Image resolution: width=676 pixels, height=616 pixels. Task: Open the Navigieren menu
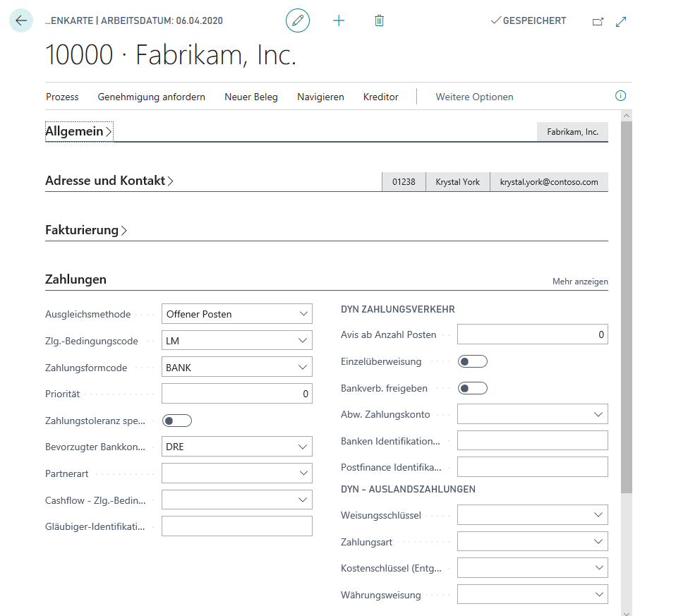pyautogui.click(x=320, y=97)
